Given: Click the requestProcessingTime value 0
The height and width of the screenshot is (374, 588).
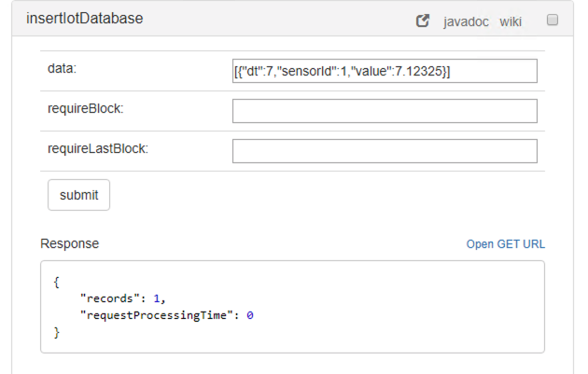Looking at the screenshot, I should (250, 315).
